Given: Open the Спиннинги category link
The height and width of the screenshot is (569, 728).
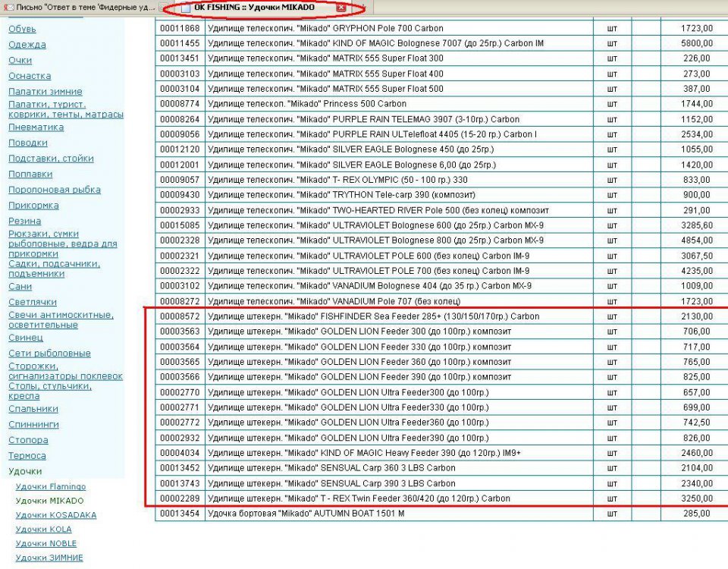Looking at the screenshot, I should [x=33, y=425].
